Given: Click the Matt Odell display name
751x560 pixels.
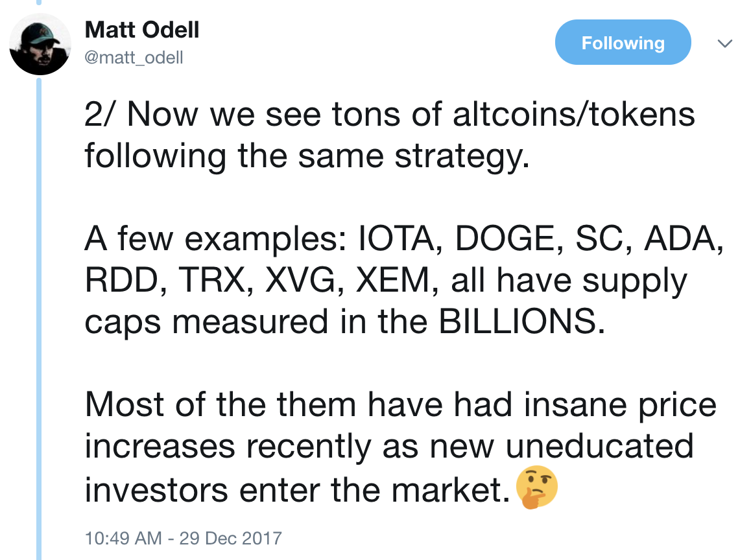Looking at the screenshot, I should click(x=142, y=30).
